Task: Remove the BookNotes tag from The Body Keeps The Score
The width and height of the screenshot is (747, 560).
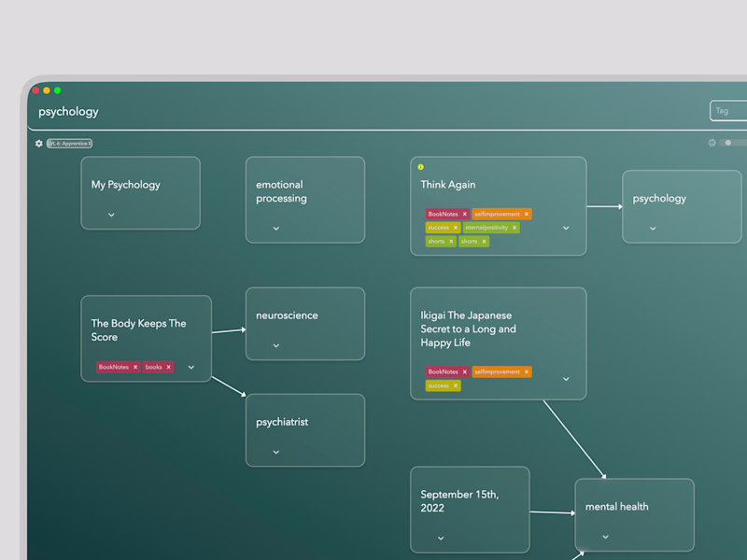Action: (x=135, y=367)
